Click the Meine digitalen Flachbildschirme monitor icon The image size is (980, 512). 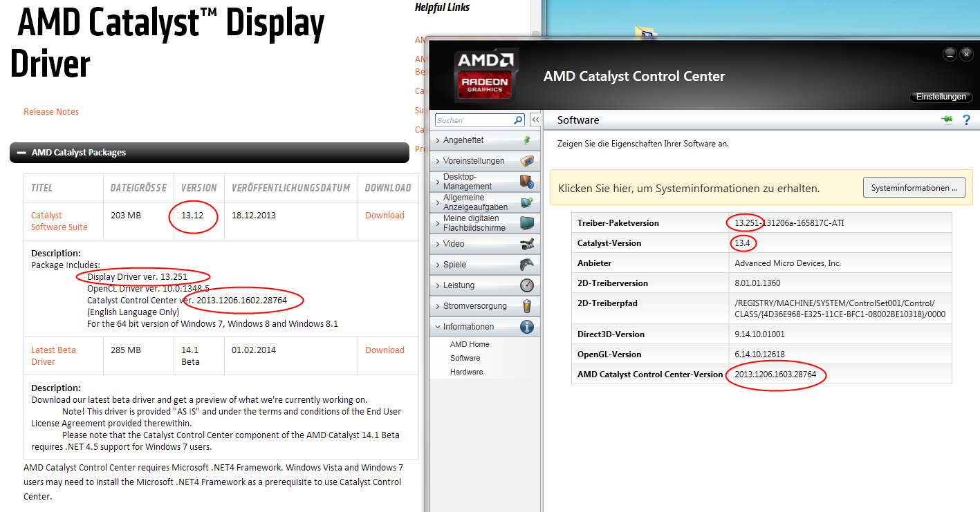527,223
